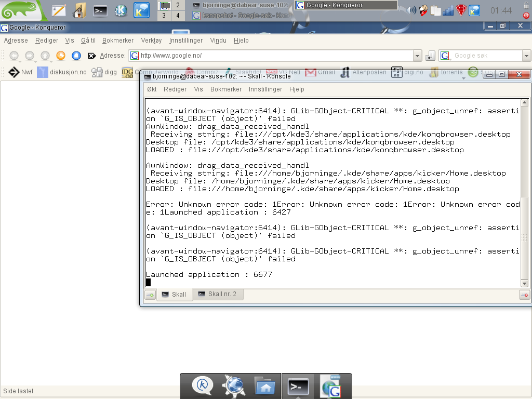Click the Google søk search field
Viewport: 532px width, 399px height.
coord(487,56)
